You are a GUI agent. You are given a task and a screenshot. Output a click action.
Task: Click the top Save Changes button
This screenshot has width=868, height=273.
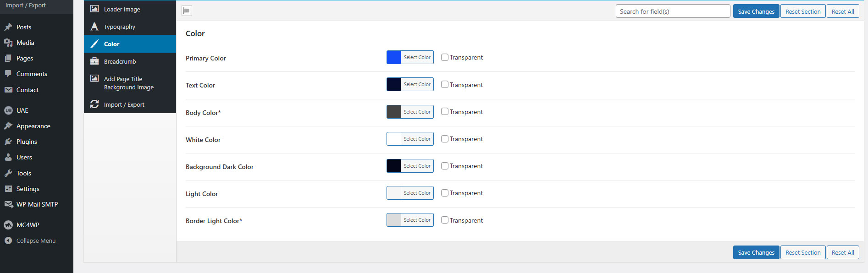(756, 11)
